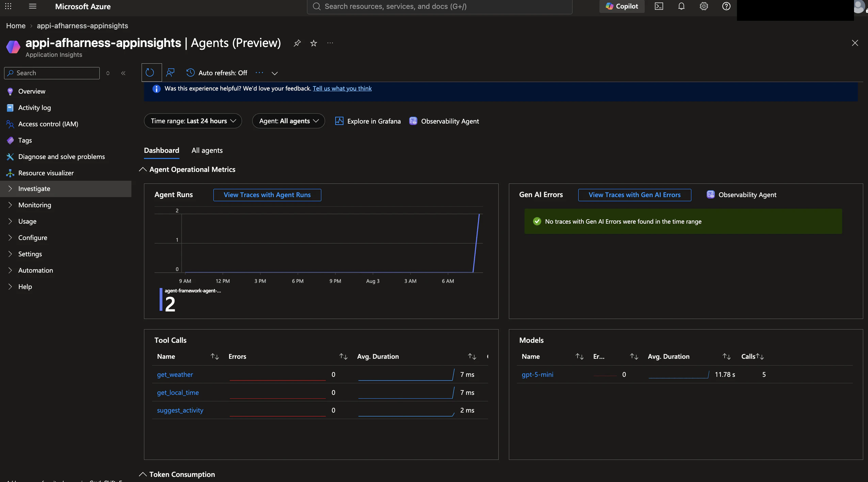Click the expand/collapse all sidebar groups icon
Viewport: 868px width, 482px height.
coord(108,73)
